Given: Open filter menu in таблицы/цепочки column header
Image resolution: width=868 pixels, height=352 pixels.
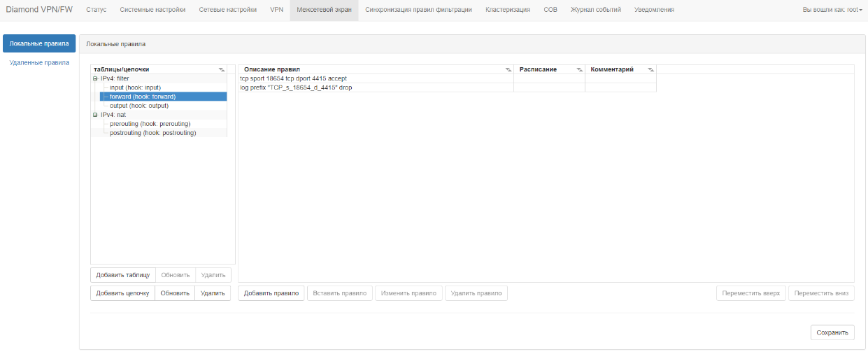Looking at the screenshot, I should tap(222, 70).
